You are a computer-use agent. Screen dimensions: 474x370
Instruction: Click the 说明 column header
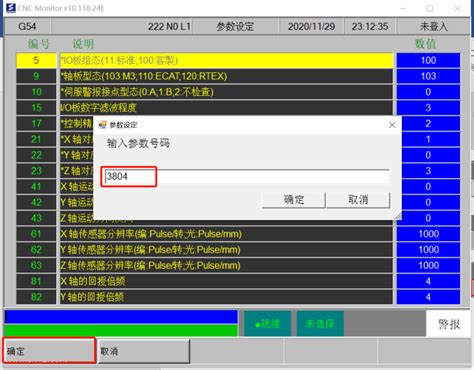click(83, 44)
